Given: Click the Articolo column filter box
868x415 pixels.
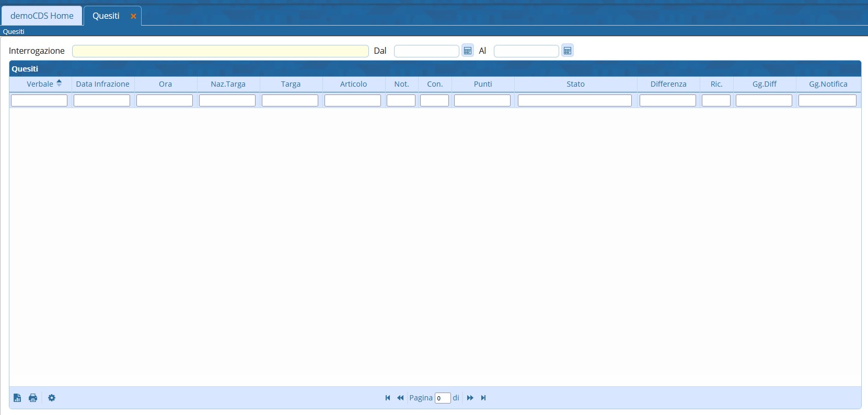Looking at the screenshot, I should point(353,100).
